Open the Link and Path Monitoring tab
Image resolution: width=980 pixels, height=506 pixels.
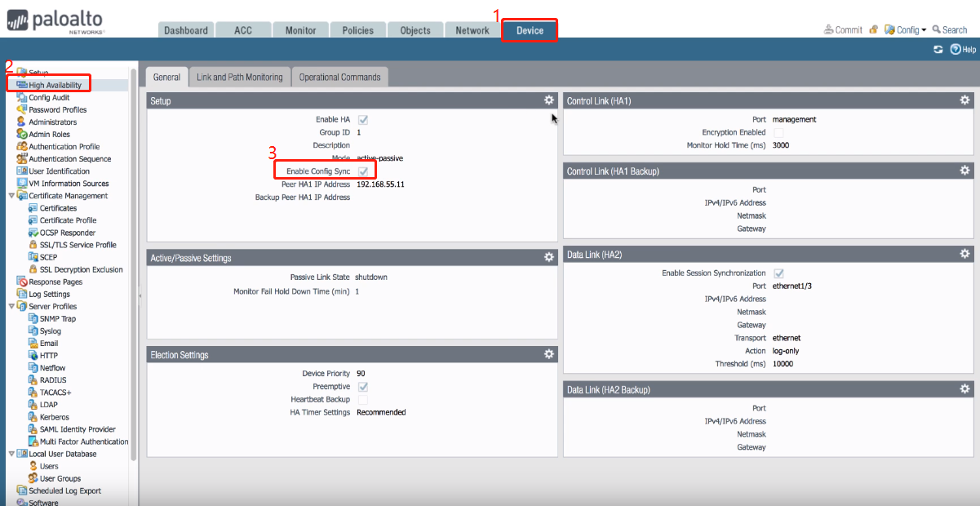click(239, 78)
